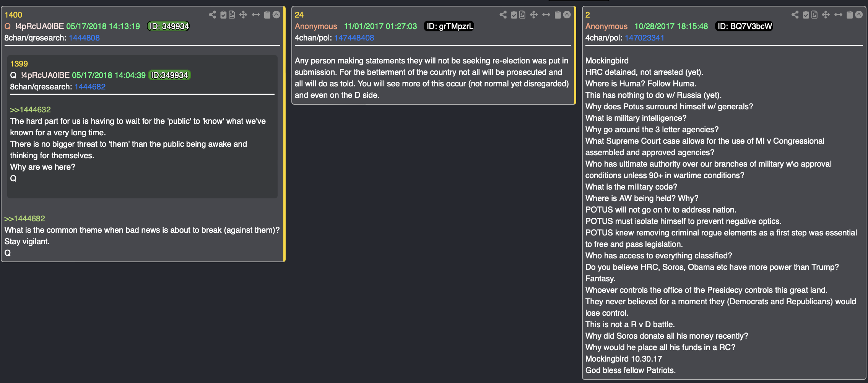Image resolution: width=868 pixels, height=383 pixels.
Task: Click the circular A icon on post 24
Action: tap(567, 15)
